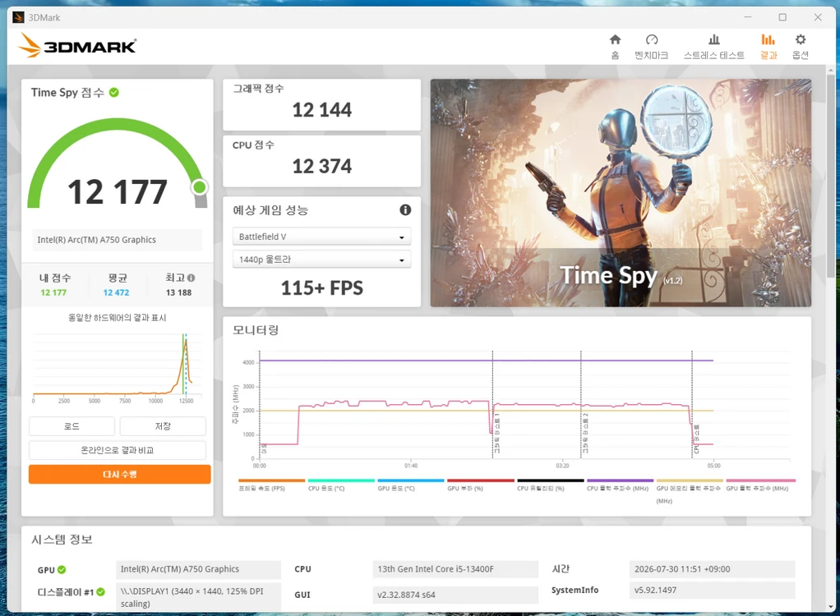The width and height of the screenshot is (840, 616).
Task: Click Intel Arc A750 Graphics label under gauge
Action: [x=118, y=240]
